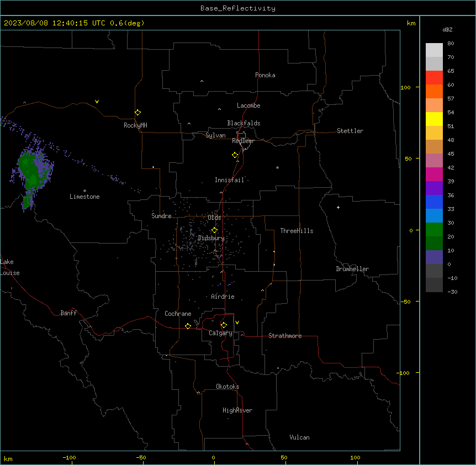Screen dimensions: 476x465
Task: Click the ThreeHills label
Action: [x=297, y=231]
